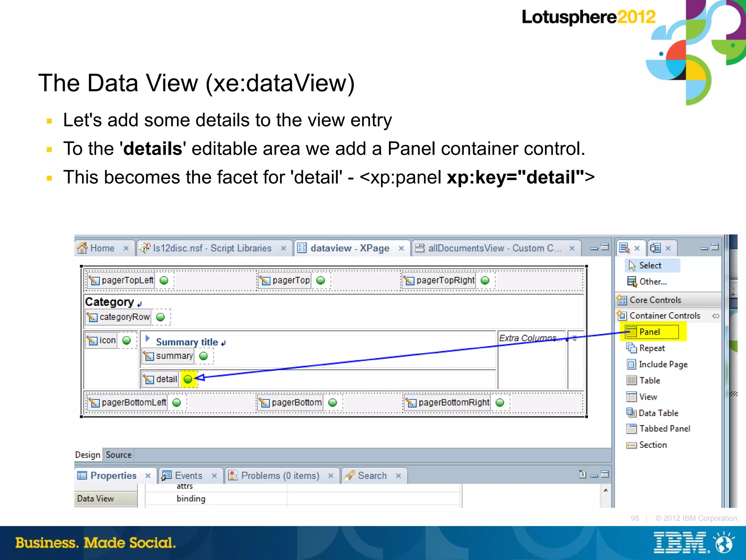Switch to the Design editor tab
Screen dimensions: 746x560
88,455
